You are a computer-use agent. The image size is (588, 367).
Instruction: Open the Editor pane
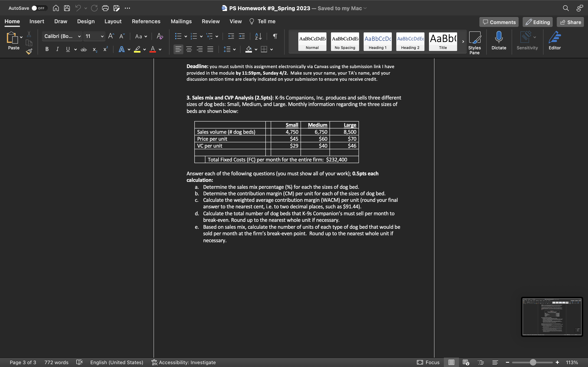555,41
